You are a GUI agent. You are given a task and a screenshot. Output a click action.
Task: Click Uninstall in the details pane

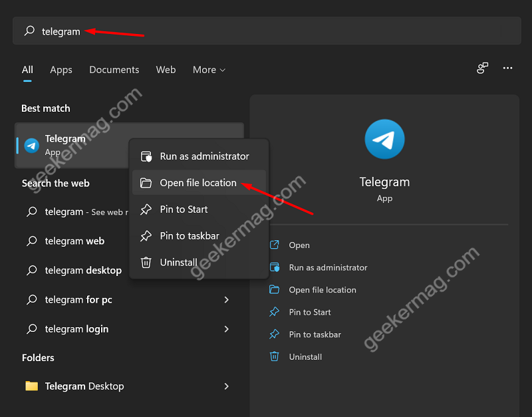pyautogui.click(x=305, y=357)
